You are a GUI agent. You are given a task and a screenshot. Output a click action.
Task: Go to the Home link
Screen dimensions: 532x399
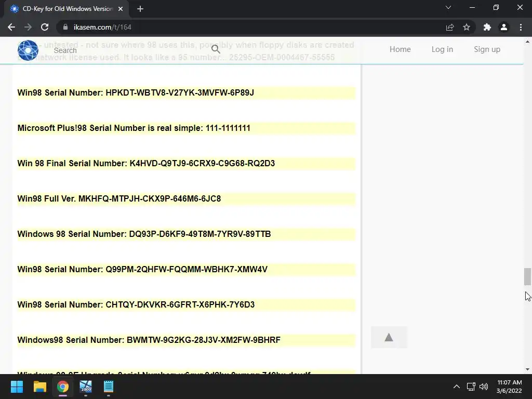point(400,49)
